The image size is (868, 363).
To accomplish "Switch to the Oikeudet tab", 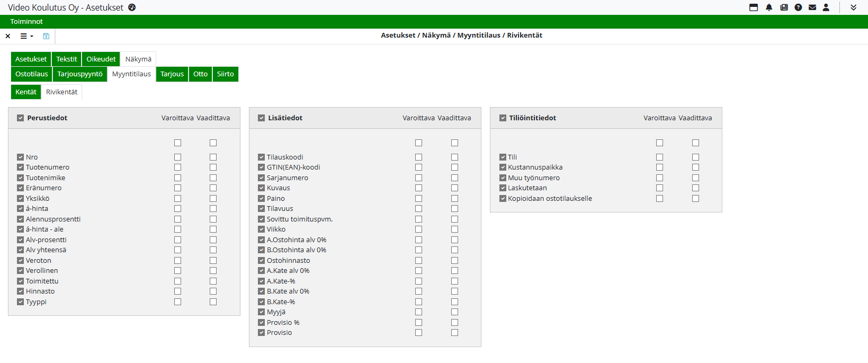I will click(101, 59).
